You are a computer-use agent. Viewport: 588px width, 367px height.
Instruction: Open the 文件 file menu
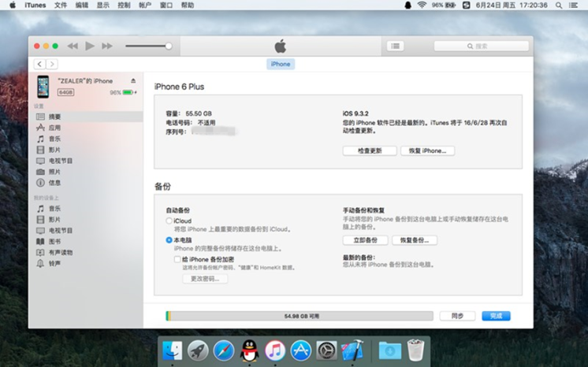click(61, 5)
